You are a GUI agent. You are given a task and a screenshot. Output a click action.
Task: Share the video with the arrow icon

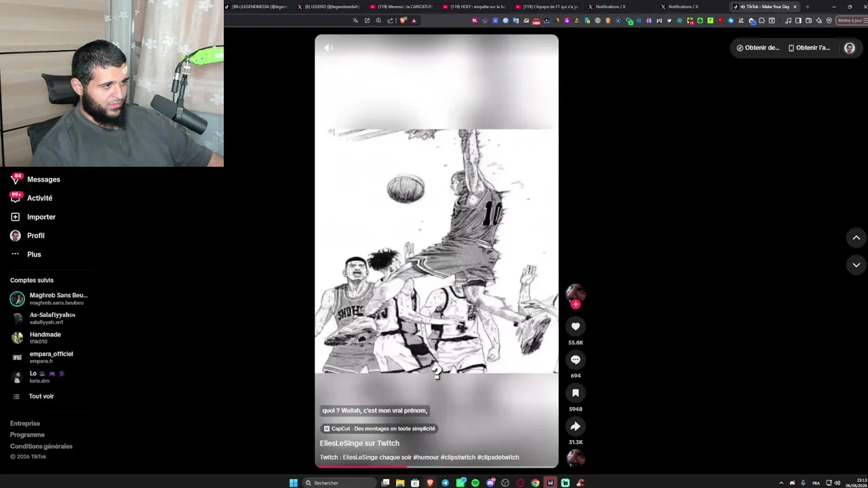(575, 426)
